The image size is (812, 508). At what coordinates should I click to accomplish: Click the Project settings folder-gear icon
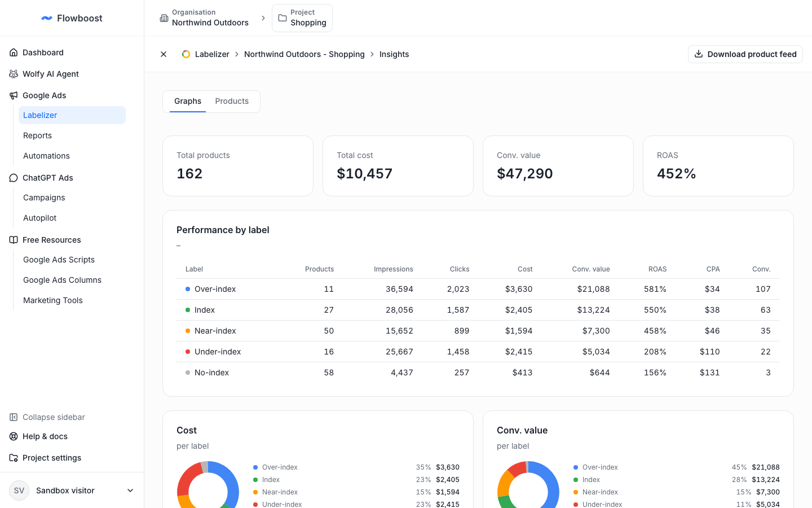click(x=14, y=458)
